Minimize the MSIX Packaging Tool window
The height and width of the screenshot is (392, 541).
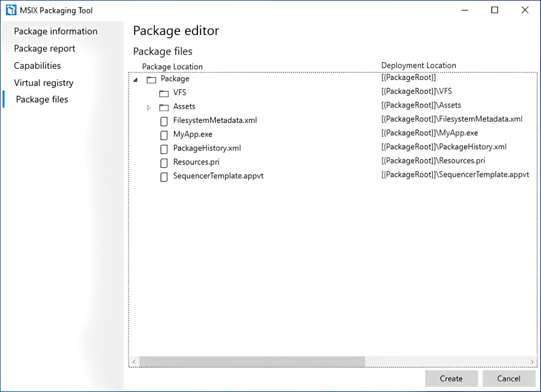coord(465,10)
